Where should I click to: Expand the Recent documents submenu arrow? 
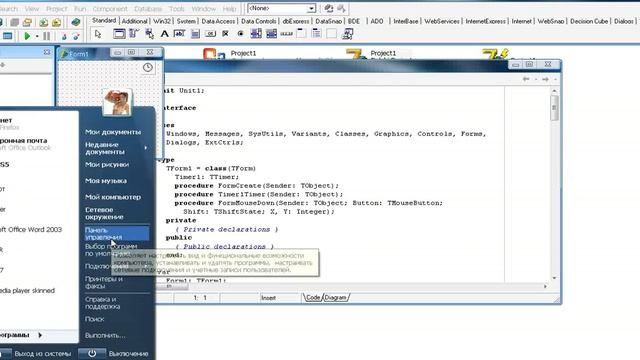(146, 148)
